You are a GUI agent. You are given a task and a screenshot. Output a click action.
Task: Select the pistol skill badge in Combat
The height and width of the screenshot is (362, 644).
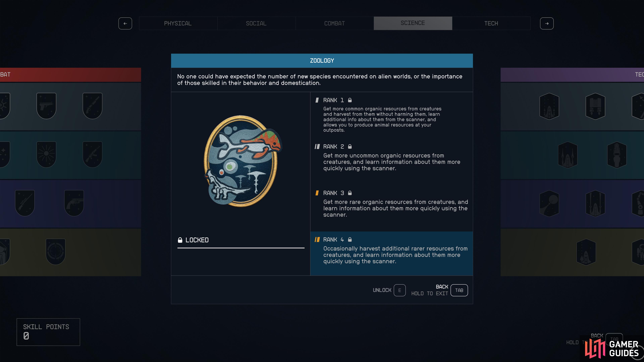click(x=46, y=106)
